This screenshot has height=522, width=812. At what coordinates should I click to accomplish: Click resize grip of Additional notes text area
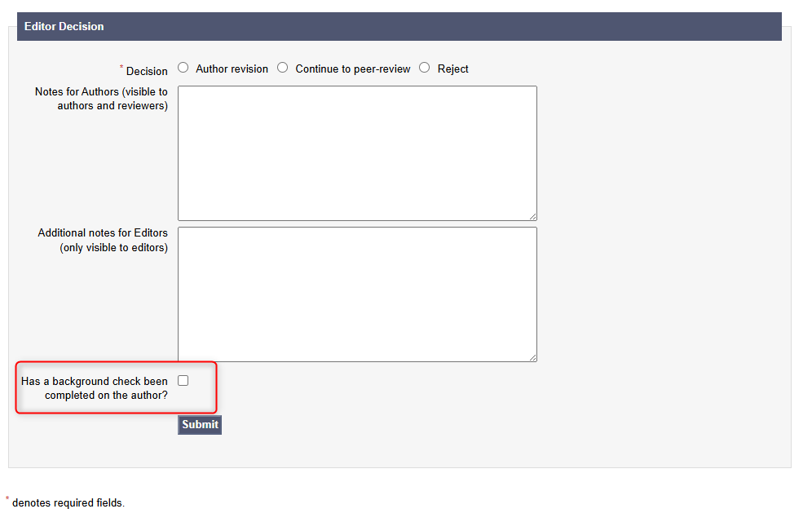tap(532, 357)
